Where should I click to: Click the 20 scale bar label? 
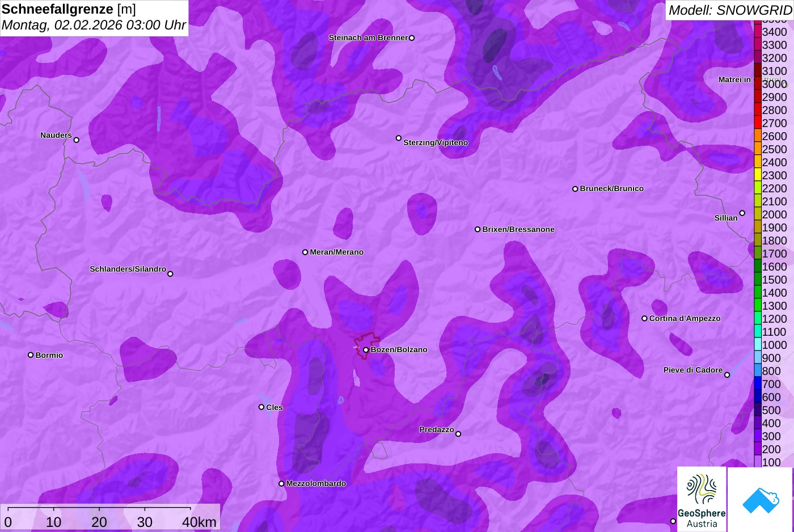click(99, 522)
